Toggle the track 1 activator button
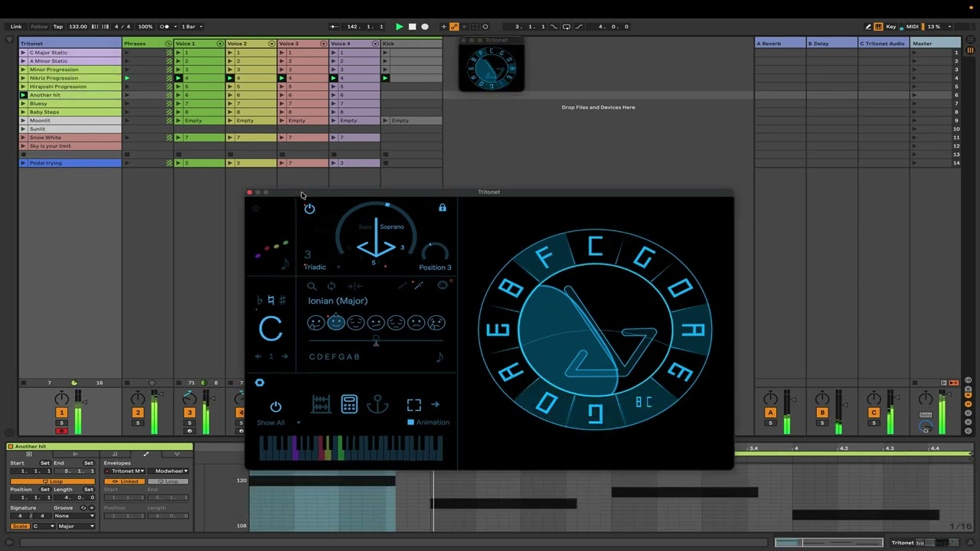The image size is (980, 551). click(x=61, y=412)
